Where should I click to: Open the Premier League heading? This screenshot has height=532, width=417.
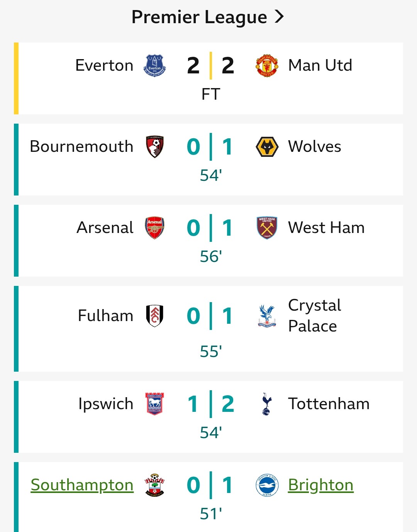pos(199,17)
